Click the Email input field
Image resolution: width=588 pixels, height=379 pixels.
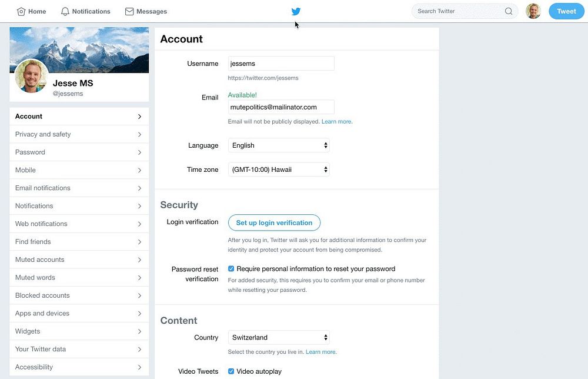point(281,107)
